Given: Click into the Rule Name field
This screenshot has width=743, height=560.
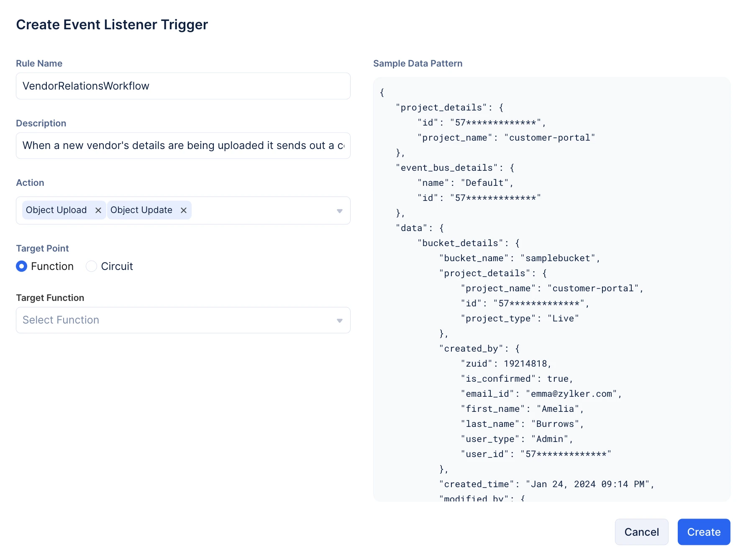Looking at the screenshot, I should (x=183, y=86).
